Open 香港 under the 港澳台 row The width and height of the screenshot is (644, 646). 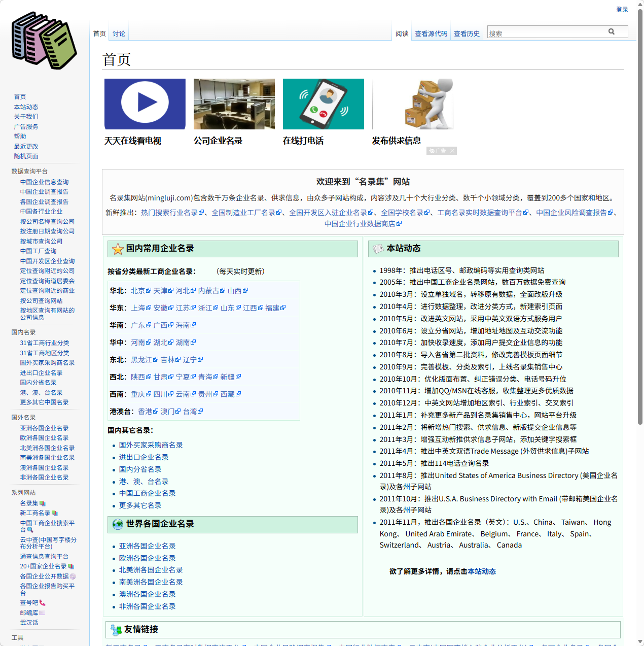[x=145, y=411]
